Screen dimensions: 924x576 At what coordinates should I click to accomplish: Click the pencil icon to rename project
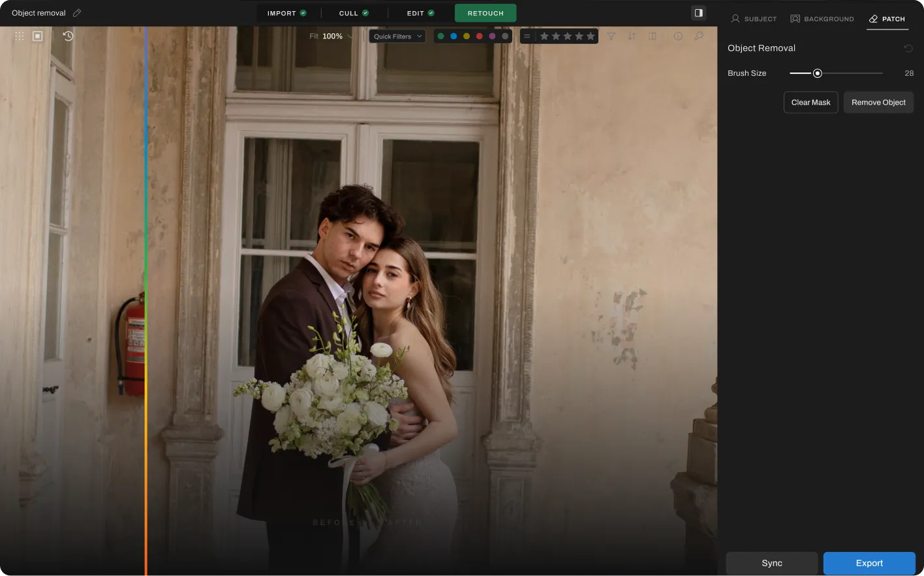pos(77,13)
